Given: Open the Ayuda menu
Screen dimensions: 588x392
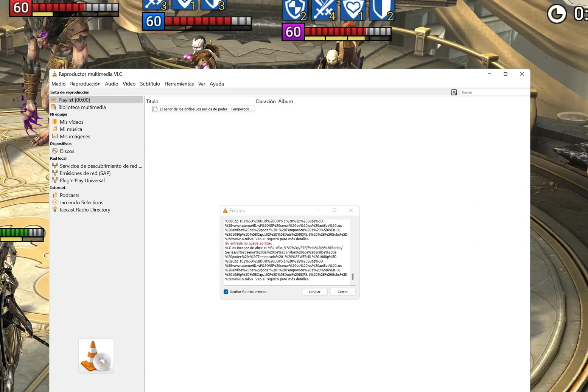Looking at the screenshot, I should [217, 84].
